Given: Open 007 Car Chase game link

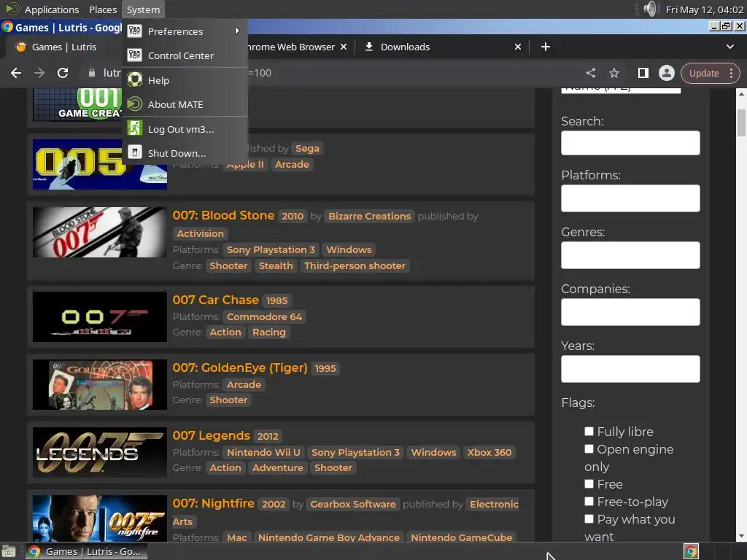Looking at the screenshot, I should (x=215, y=300).
